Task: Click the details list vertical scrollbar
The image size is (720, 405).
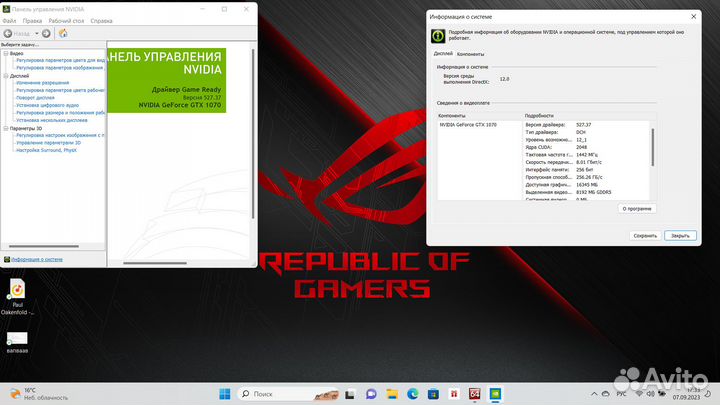Action: pyautogui.click(x=652, y=147)
